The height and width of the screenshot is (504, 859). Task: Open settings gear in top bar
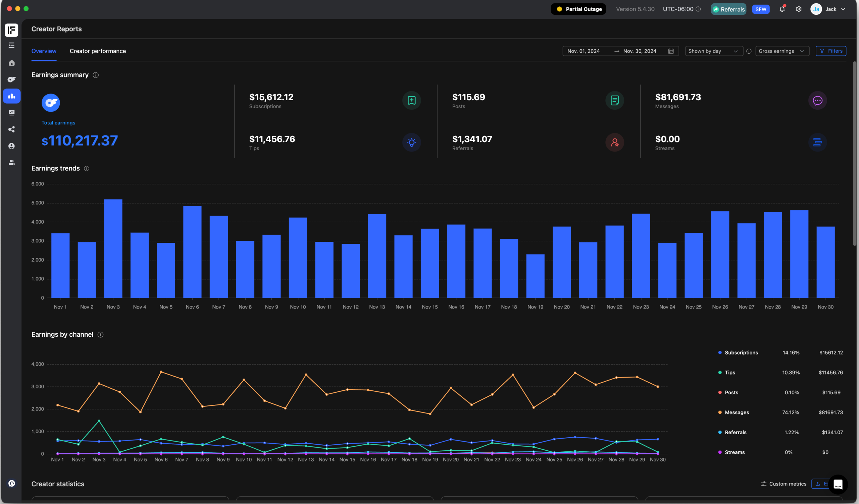point(799,9)
